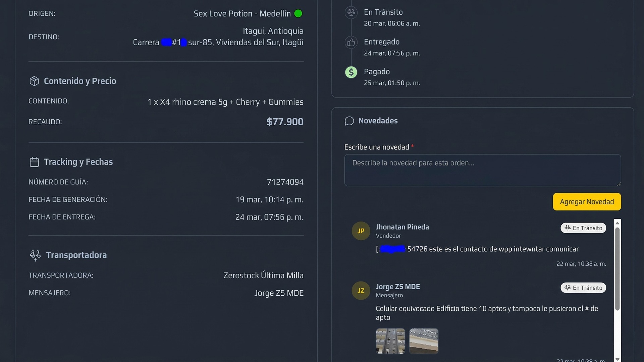Click the Transportadora section icon

click(x=35, y=255)
